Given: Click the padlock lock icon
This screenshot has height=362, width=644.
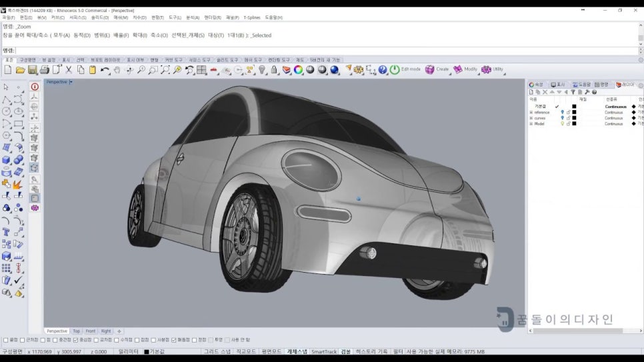Looking at the screenshot, I should coord(274,70).
